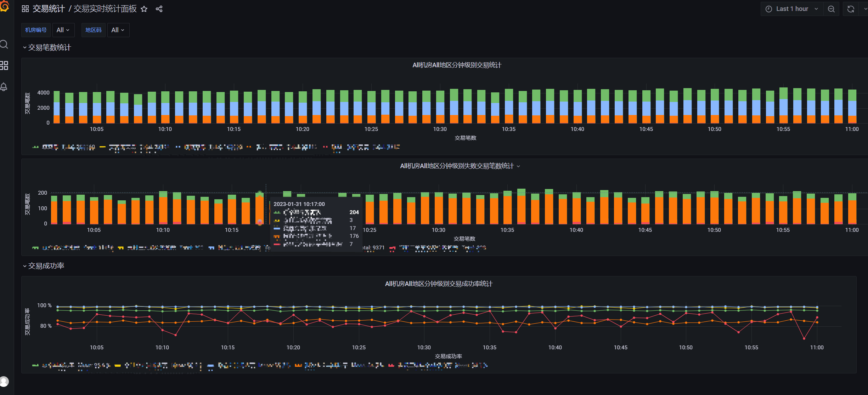The image size is (868, 395).
Task: Open the user avatar at sidebar bottom
Action: (x=4, y=382)
